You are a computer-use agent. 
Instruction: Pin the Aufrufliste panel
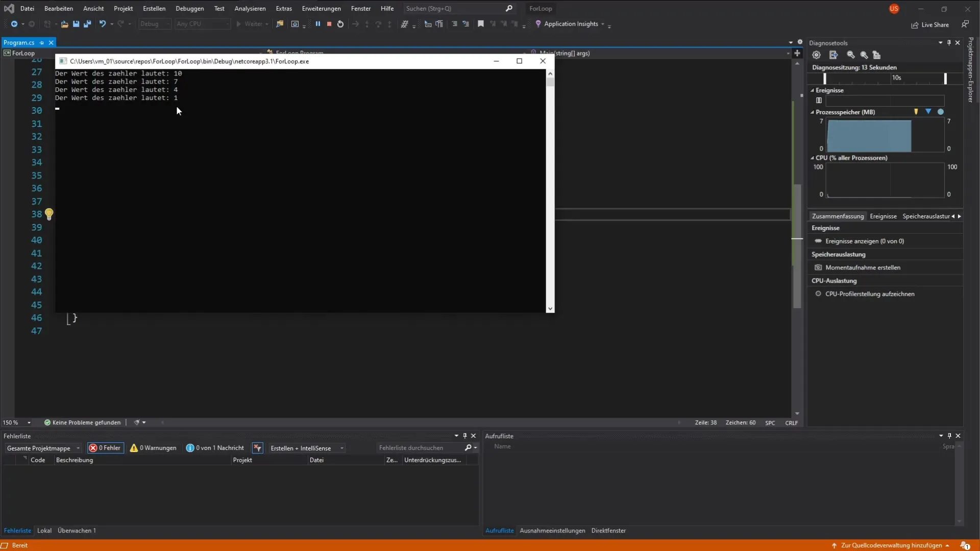coord(949,436)
